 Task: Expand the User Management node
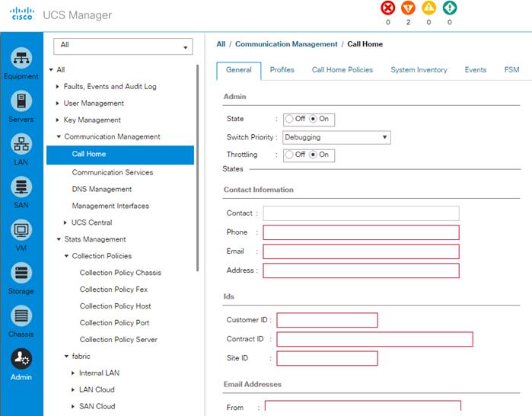point(57,103)
